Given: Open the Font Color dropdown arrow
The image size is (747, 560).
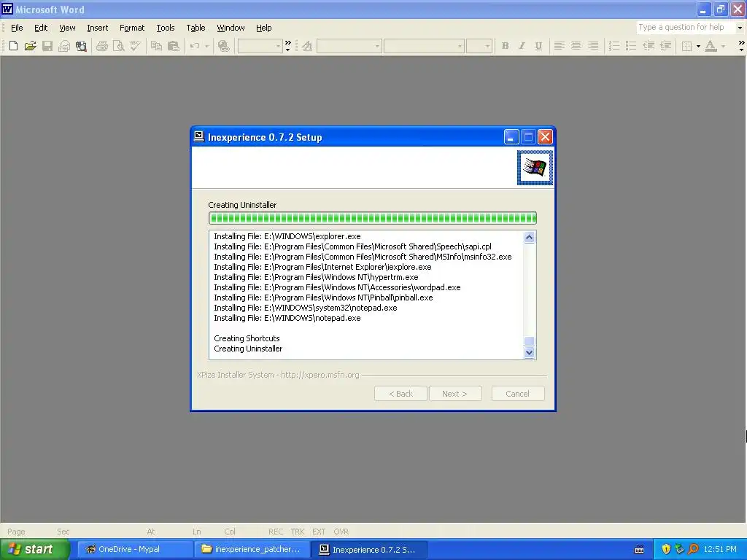Looking at the screenshot, I should point(723,46).
